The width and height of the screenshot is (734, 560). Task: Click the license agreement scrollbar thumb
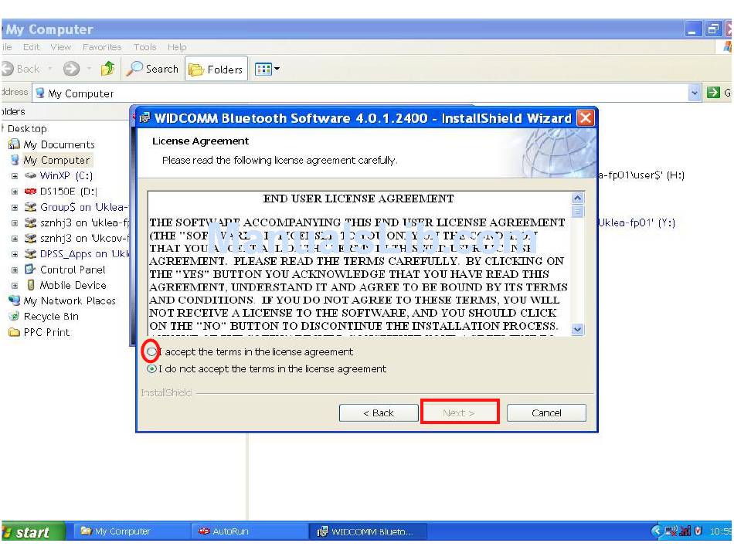coord(578,212)
